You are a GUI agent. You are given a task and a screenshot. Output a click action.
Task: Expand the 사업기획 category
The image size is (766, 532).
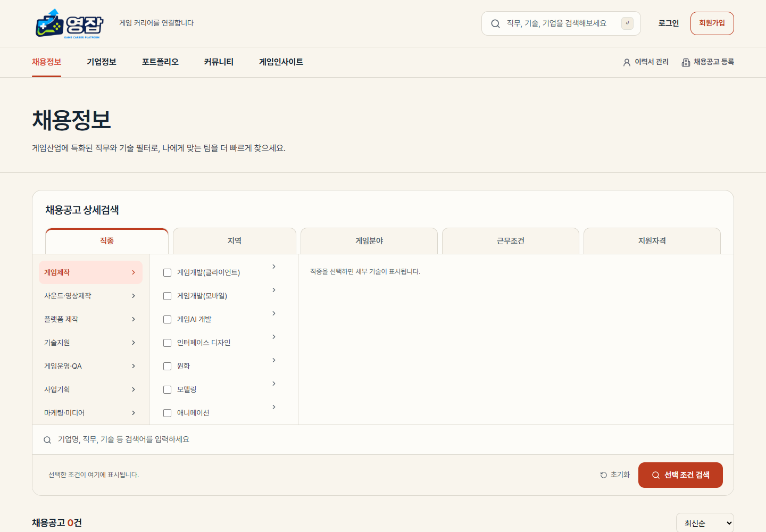point(90,389)
